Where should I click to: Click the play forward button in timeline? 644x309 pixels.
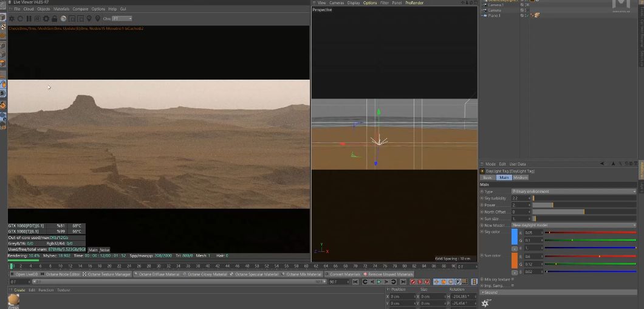379,282
